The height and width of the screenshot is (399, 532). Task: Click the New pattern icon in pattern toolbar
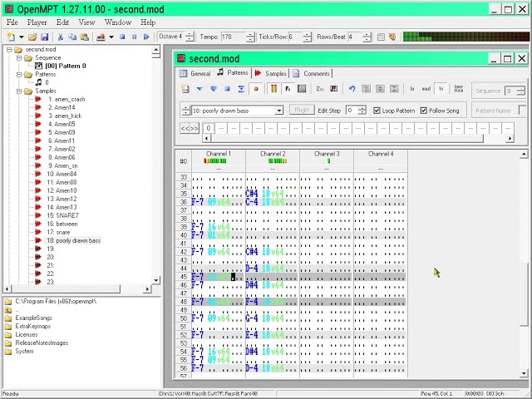point(185,89)
